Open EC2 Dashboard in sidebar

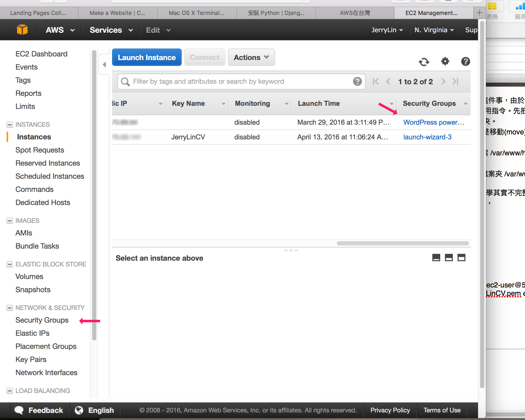pyautogui.click(x=41, y=54)
